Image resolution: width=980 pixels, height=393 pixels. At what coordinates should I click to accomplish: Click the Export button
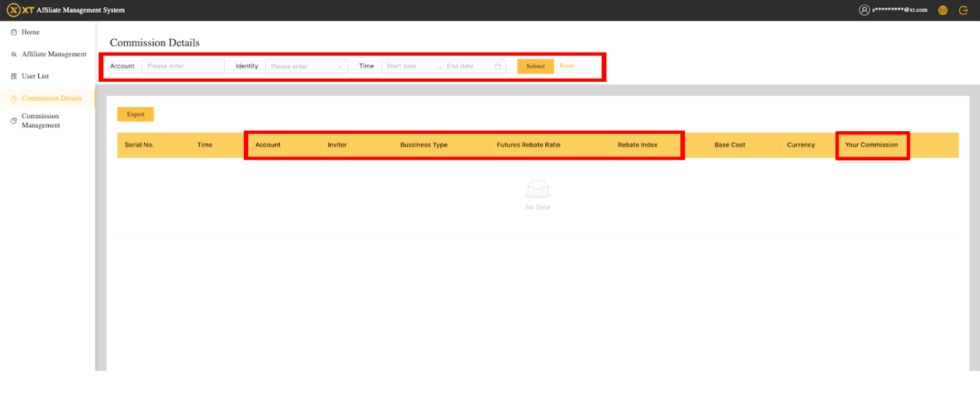tap(135, 114)
